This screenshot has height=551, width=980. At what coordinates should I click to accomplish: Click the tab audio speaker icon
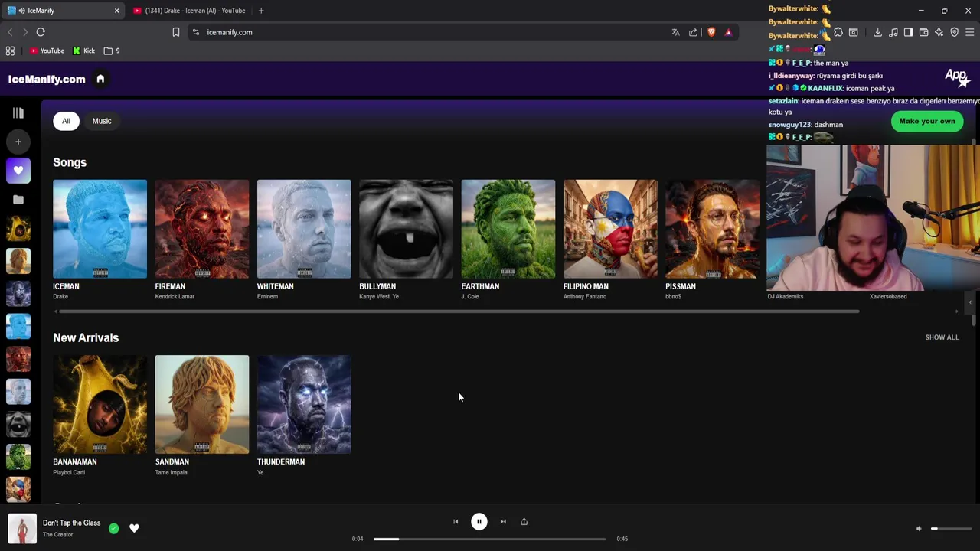click(21, 11)
